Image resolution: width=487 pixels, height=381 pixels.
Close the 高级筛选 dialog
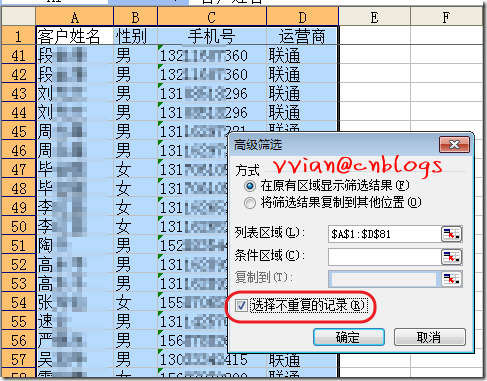tap(454, 145)
